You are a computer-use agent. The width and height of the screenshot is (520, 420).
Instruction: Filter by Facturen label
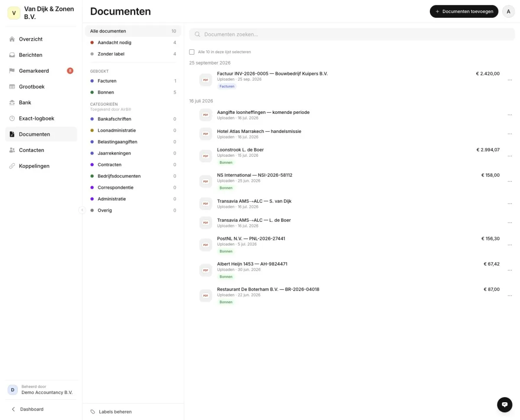(x=133, y=81)
